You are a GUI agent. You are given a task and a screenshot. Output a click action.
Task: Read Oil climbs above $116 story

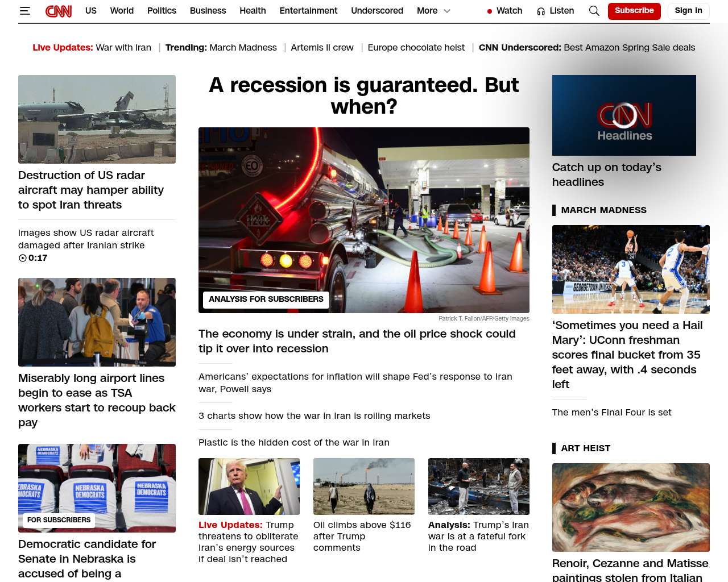pyautogui.click(x=362, y=537)
